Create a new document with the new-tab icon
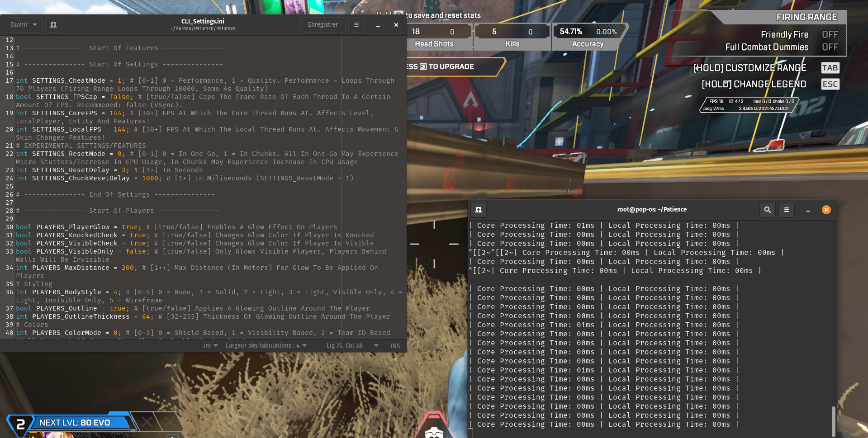Image resolution: width=868 pixels, height=438 pixels. [53, 24]
